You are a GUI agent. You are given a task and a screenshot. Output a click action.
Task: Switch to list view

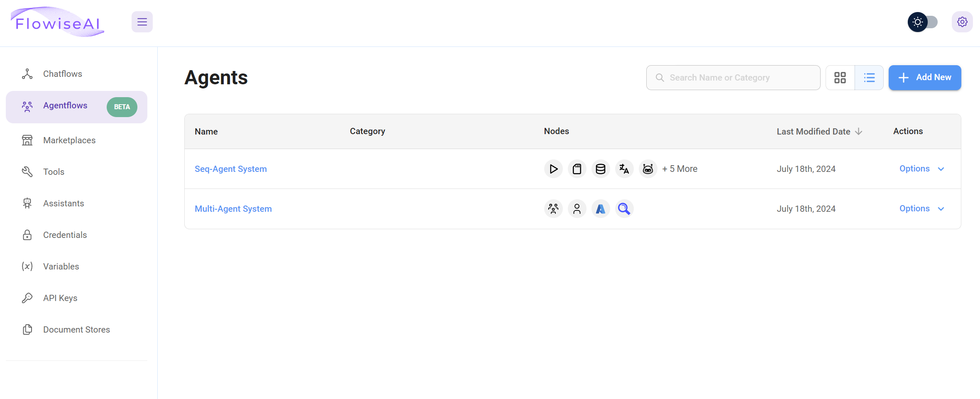[869, 78]
